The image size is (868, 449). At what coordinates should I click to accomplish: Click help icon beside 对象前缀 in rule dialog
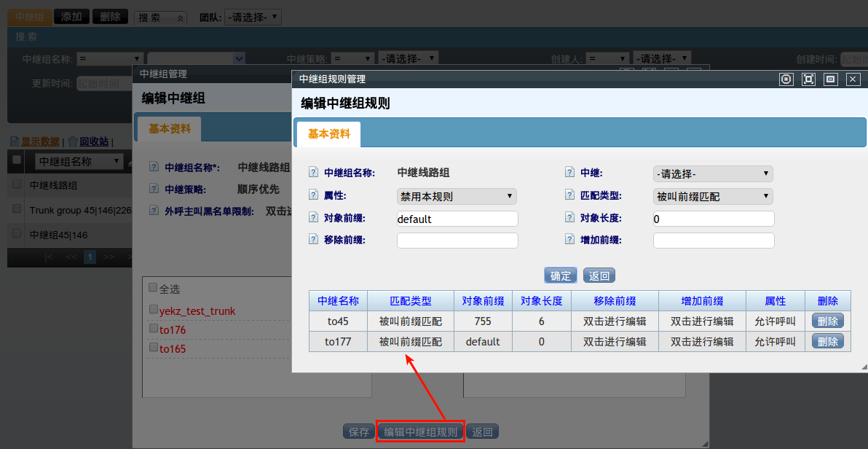[314, 218]
